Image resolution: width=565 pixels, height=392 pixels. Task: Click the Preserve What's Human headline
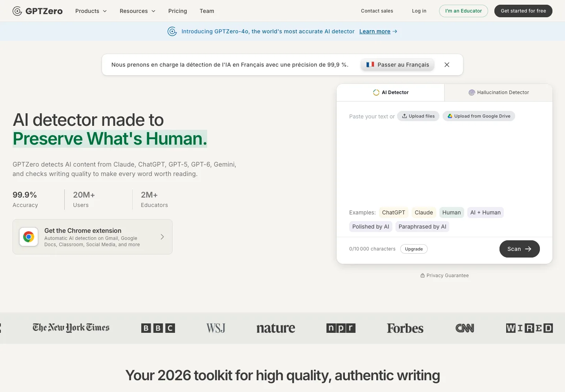click(x=110, y=139)
